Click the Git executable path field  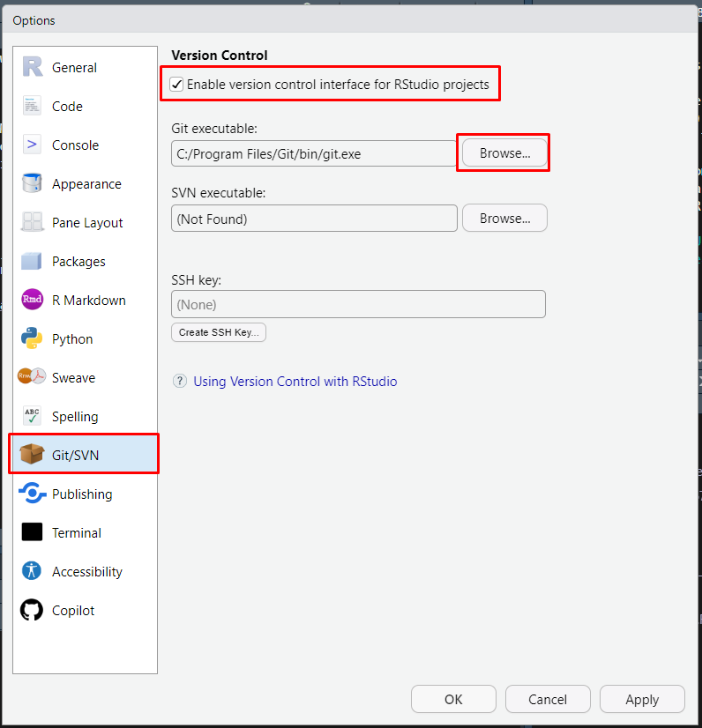click(x=313, y=153)
